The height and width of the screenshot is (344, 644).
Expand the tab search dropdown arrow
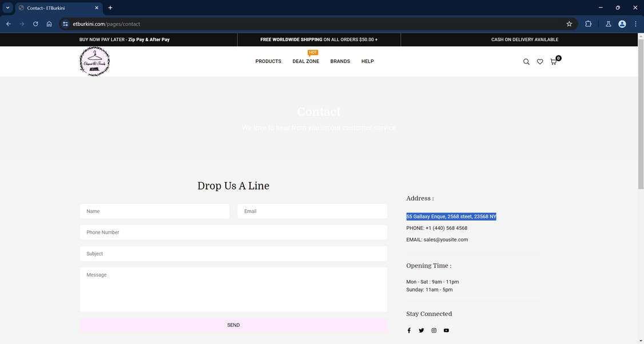(x=7, y=8)
